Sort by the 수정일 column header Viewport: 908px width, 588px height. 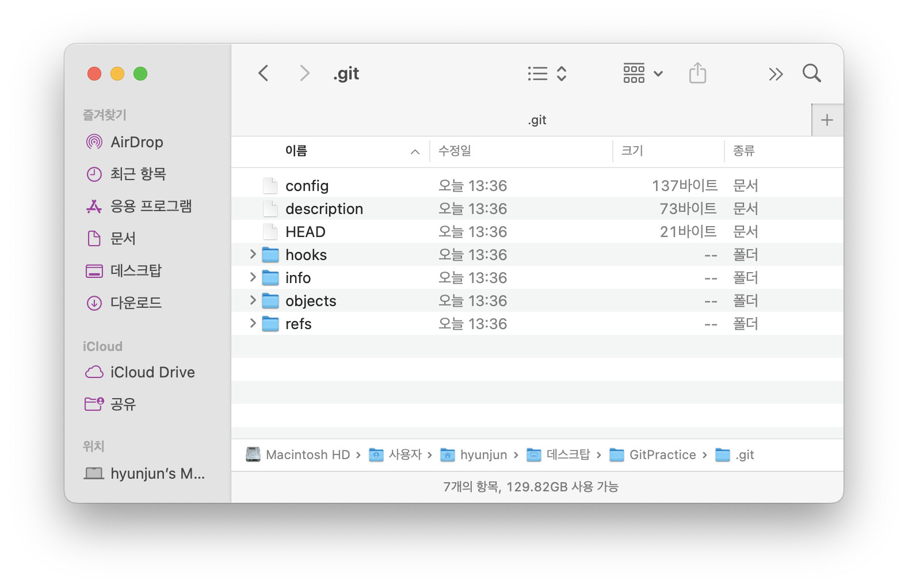pyautogui.click(x=455, y=151)
